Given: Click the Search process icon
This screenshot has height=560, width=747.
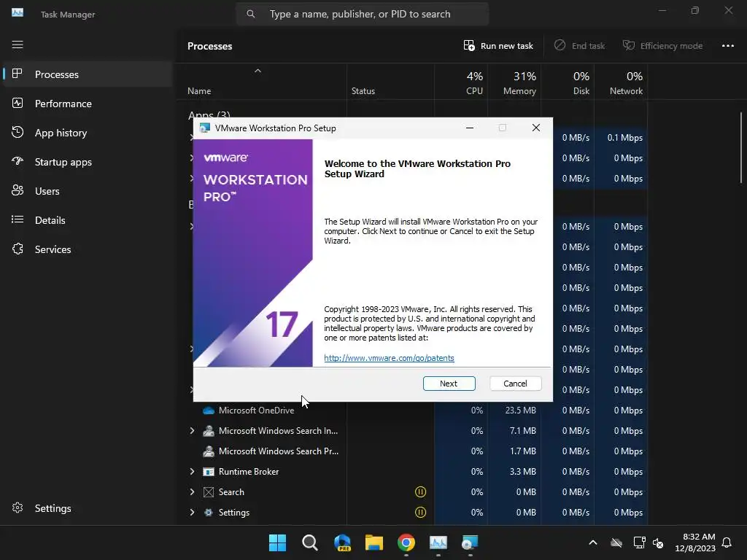Looking at the screenshot, I should (x=208, y=492).
